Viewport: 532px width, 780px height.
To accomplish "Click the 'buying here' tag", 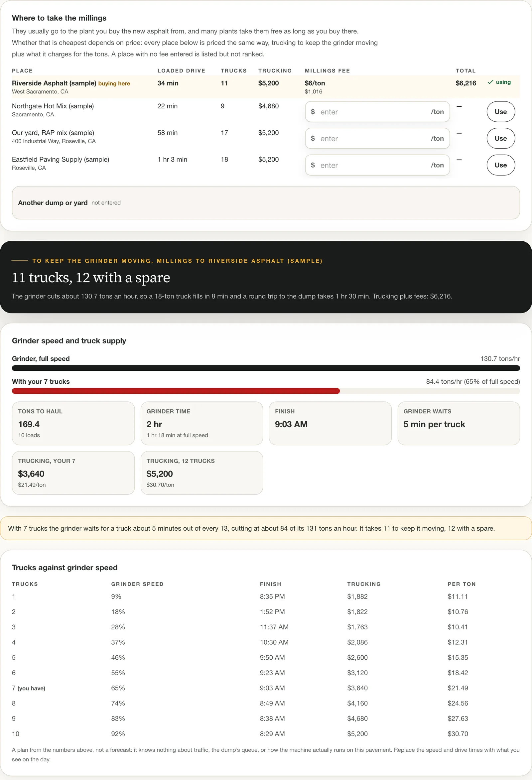I will [x=114, y=83].
